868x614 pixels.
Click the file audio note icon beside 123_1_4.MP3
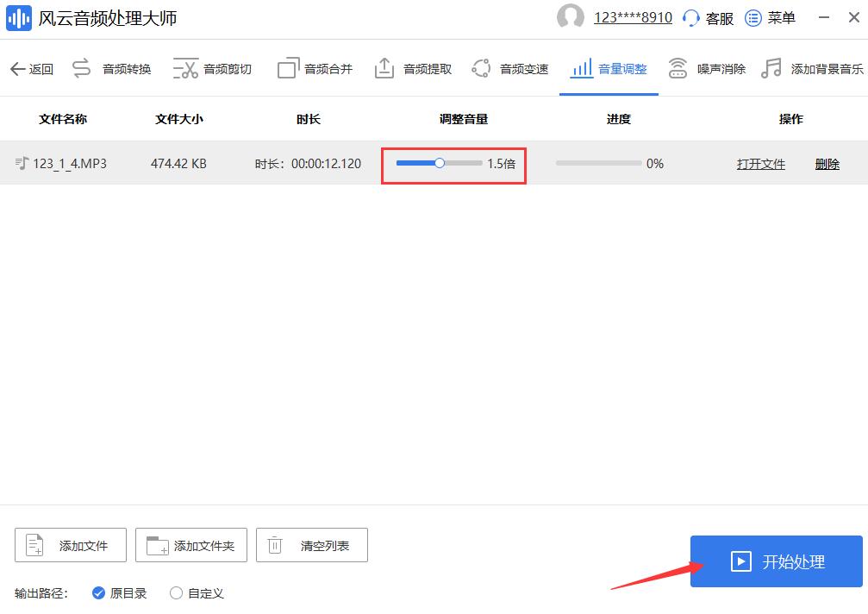[x=24, y=163]
